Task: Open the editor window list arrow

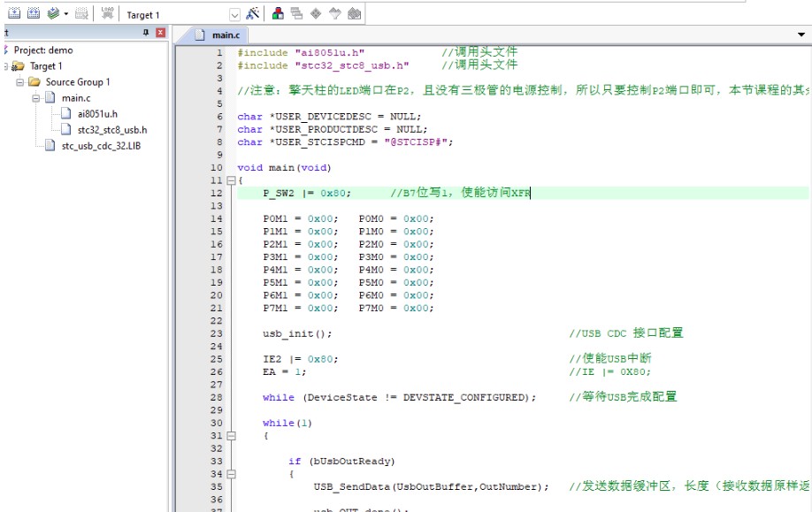Action: pyautogui.click(x=801, y=34)
